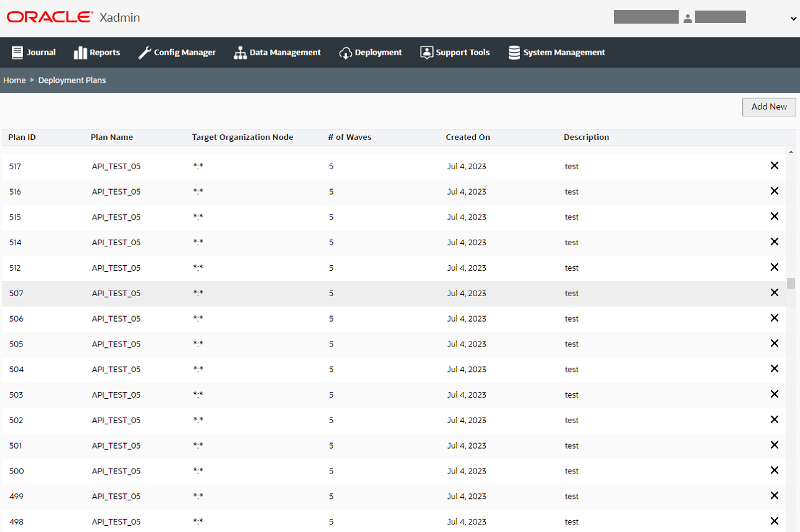The image size is (800, 532).
Task: Delete plan 517 using its X icon
Action: coord(774,166)
